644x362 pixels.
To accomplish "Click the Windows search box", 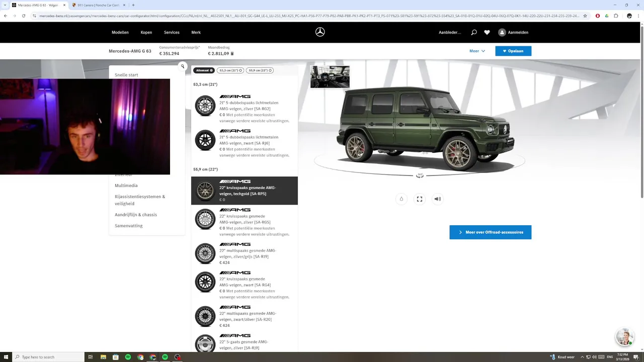I will point(48,357).
